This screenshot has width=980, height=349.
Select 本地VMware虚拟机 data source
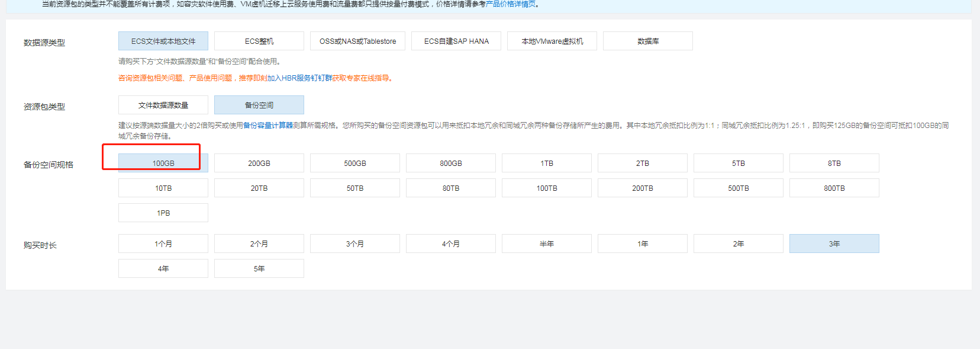click(x=552, y=41)
